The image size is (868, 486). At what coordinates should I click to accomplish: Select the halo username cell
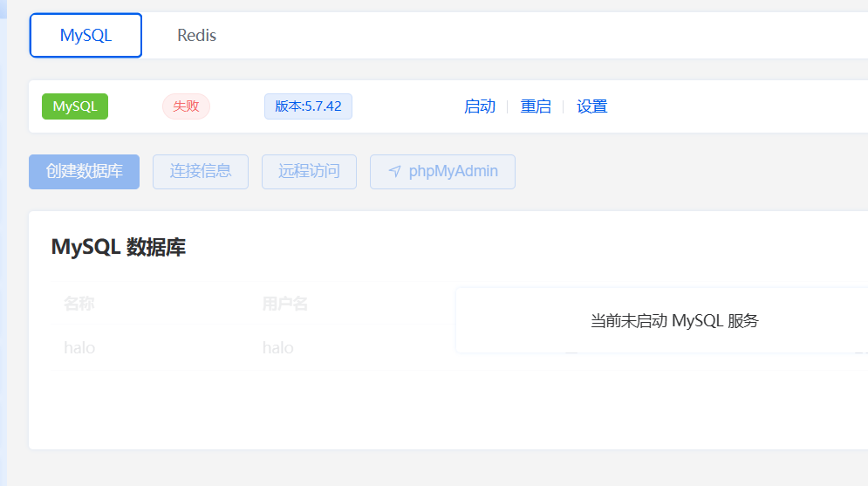(278, 347)
